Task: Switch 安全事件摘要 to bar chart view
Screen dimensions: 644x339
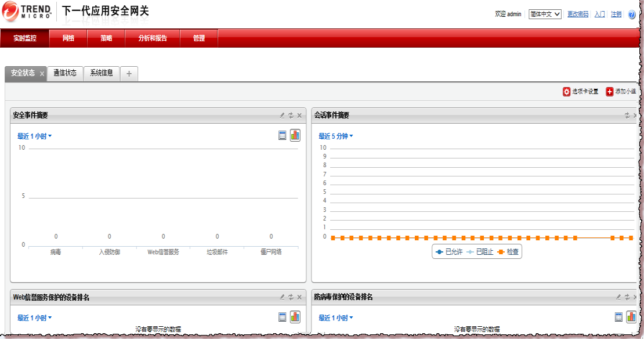Action: pyautogui.click(x=295, y=135)
